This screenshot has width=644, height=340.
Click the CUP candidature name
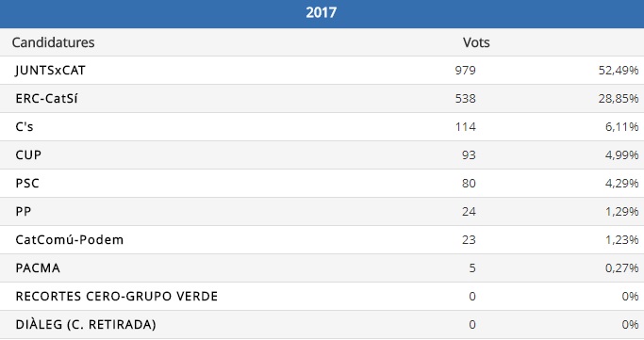(x=28, y=155)
